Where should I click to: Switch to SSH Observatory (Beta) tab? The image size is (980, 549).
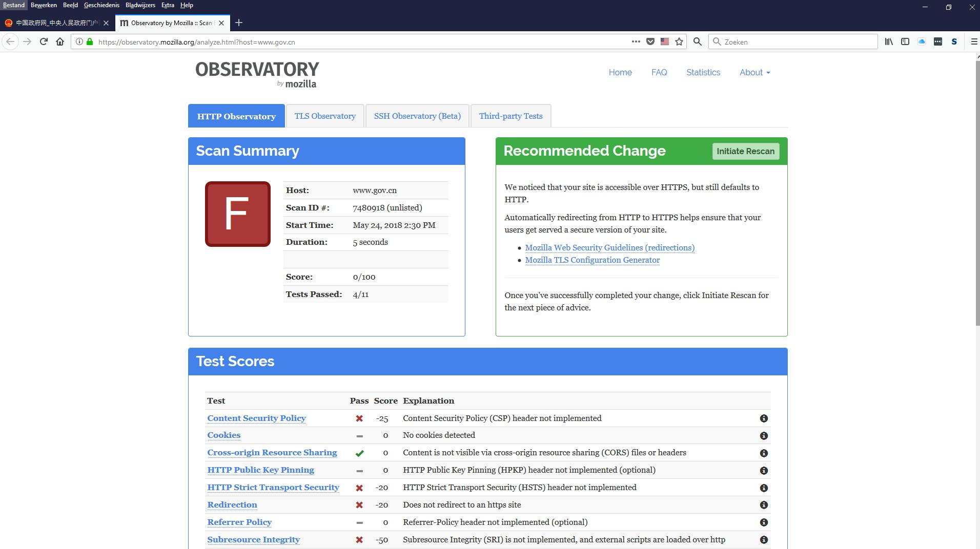point(417,116)
